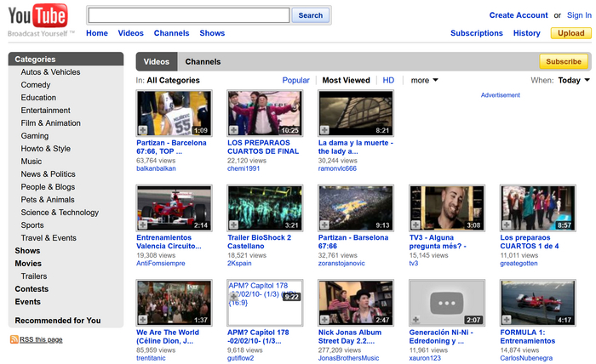Open title link APM? Capítol 178 -02/02/10-
This screenshot has width=596, height=364.
point(258,337)
